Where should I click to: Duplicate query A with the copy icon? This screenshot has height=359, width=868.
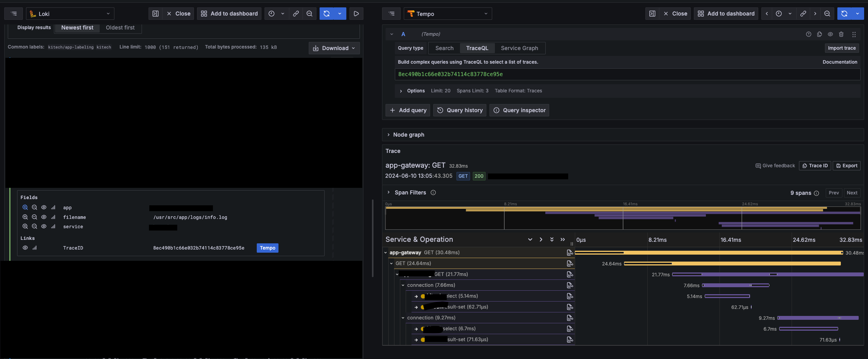(x=819, y=34)
